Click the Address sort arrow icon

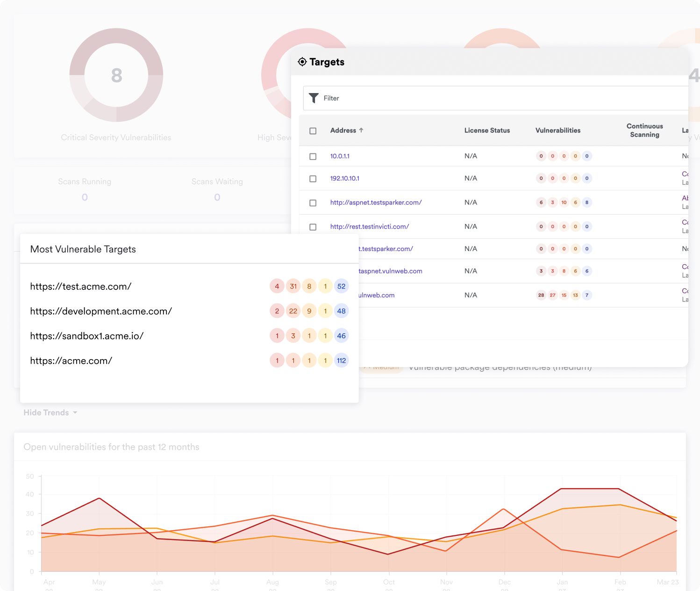[x=361, y=130]
